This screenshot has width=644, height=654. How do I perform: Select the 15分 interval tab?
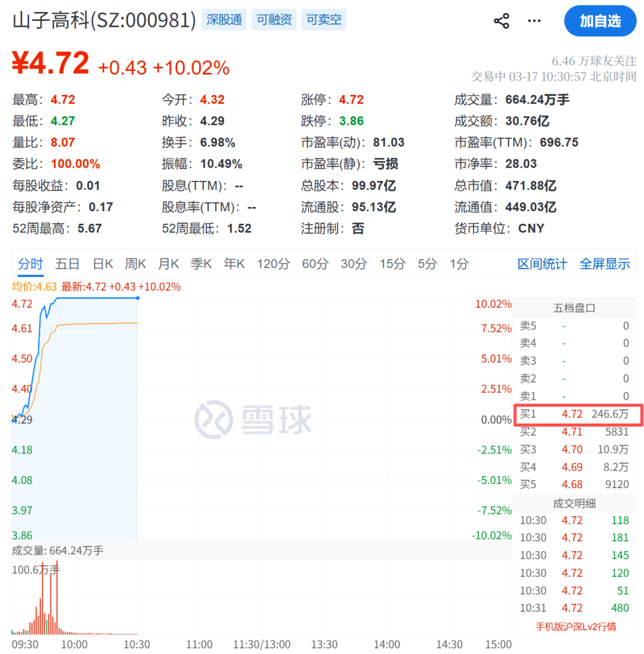click(392, 264)
